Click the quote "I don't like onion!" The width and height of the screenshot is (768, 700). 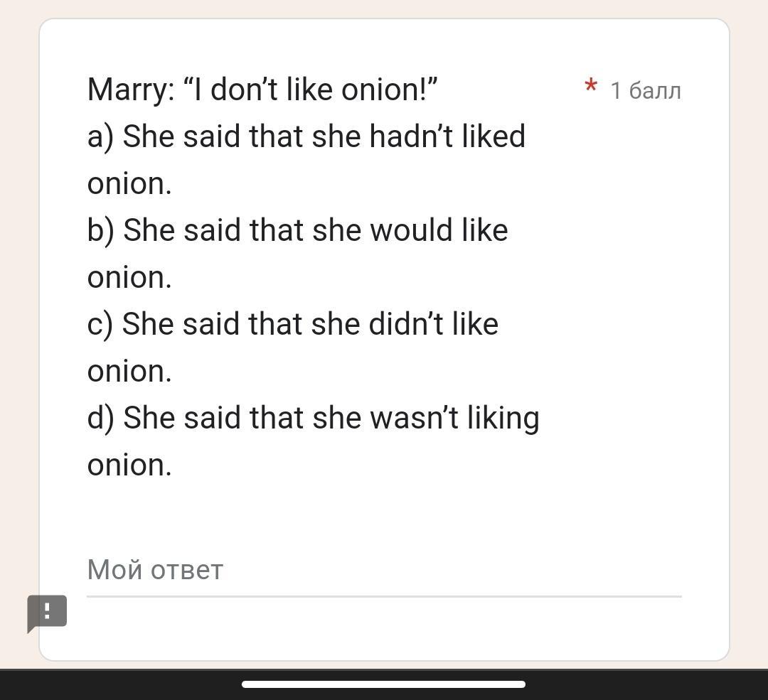[x=311, y=90]
